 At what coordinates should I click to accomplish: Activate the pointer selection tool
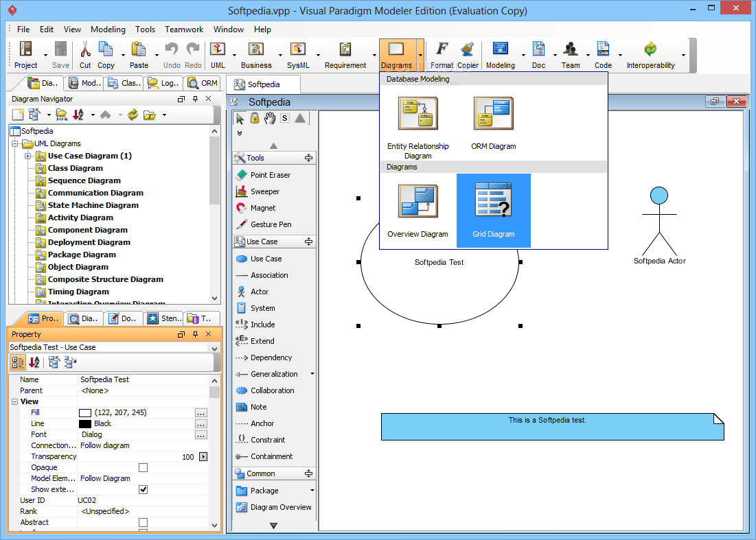[x=240, y=118]
